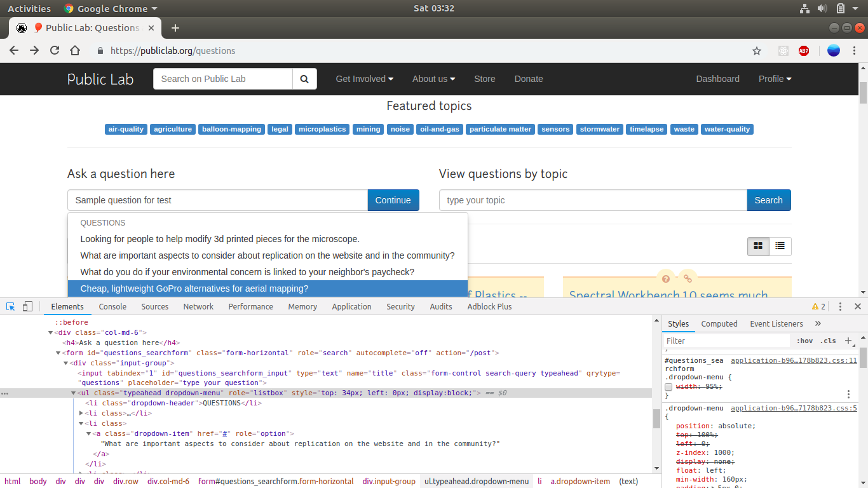Select the GoPro alternatives suggestion
Viewport: 868px width, 488px height.
point(194,288)
